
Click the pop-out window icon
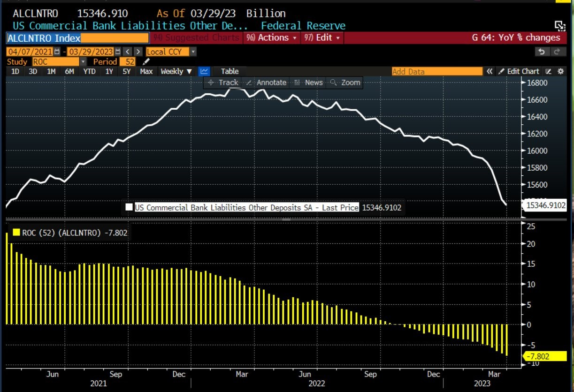pos(559,25)
